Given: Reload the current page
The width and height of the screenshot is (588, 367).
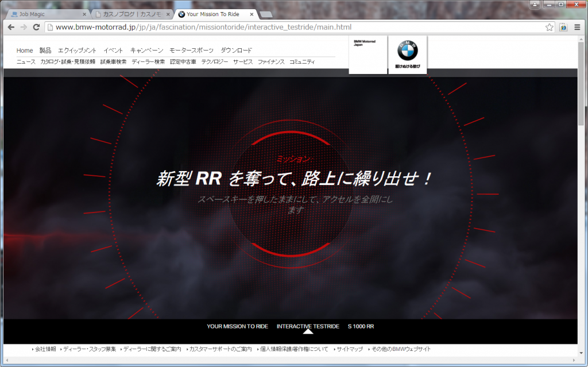Looking at the screenshot, I should tap(36, 27).
